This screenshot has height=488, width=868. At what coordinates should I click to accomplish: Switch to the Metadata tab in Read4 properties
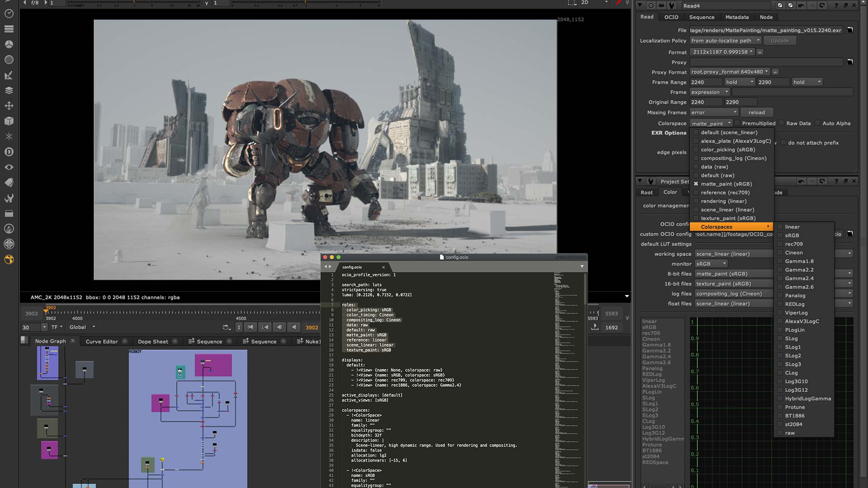(737, 17)
